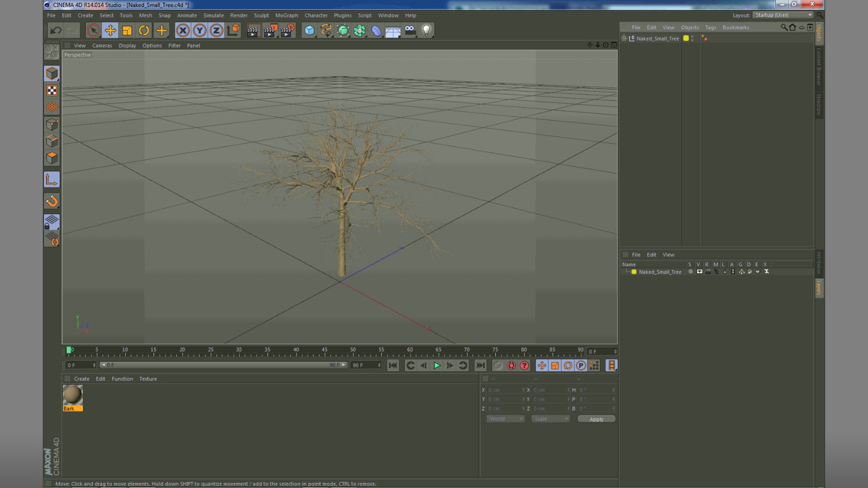Open the World coordinate dropdown
The image size is (868, 488).
506,419
